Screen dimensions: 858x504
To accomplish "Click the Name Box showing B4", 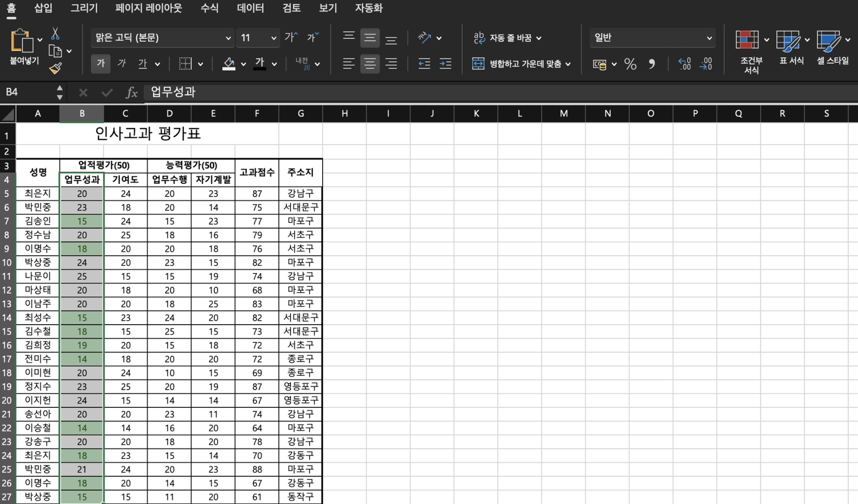I will (x=29, y=92).
